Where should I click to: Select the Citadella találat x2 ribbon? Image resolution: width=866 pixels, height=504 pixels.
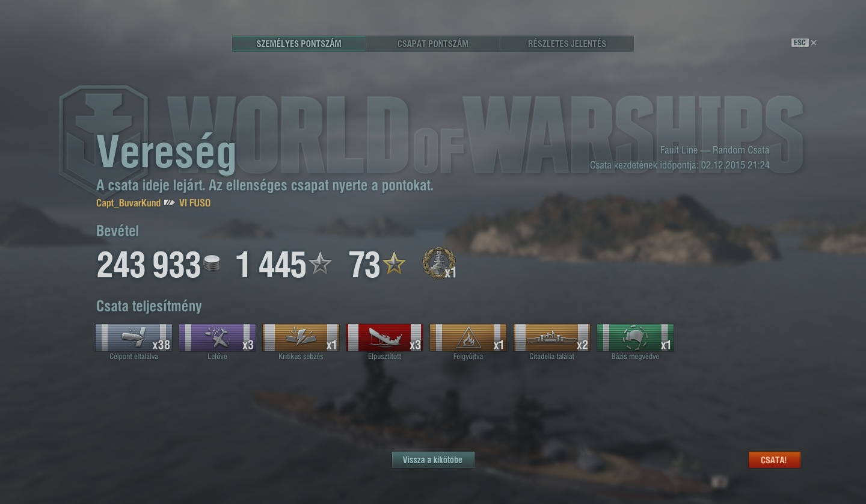[x=551, y=338]
